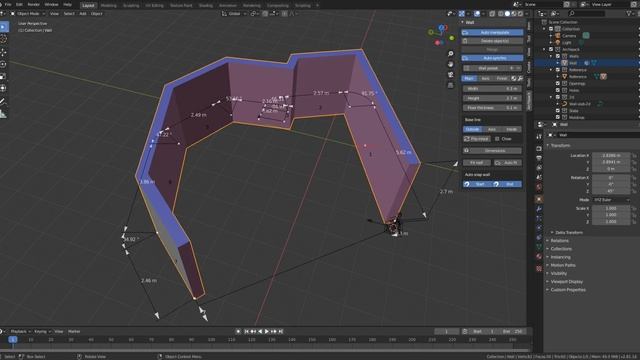Toggle the Holes collection checkbox

[x=558, y=90]
